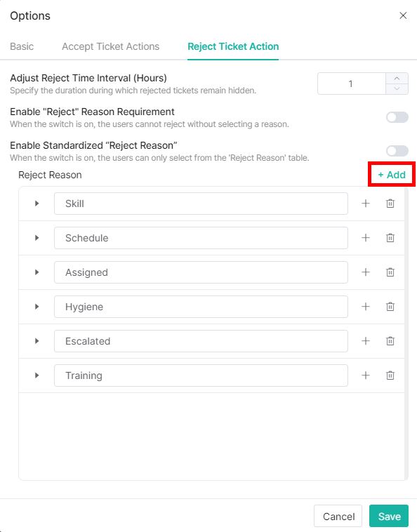The width and height of the screenshot is (417, 532).
Task: Delete the Schedule reject reason
Action: tap(390, 238)
